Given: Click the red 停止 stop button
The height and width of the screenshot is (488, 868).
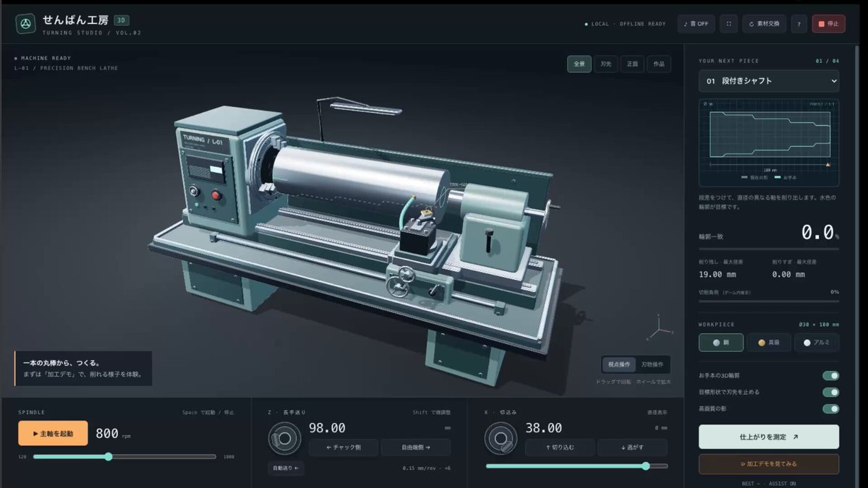Looking at the screenshot, I should tap(828, 24).
